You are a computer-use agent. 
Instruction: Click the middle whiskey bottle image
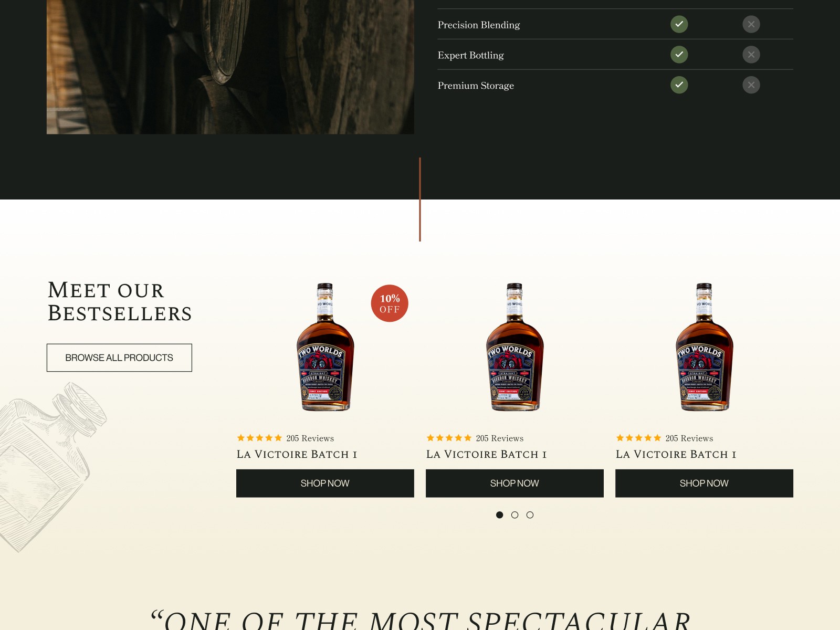[514, 347]
